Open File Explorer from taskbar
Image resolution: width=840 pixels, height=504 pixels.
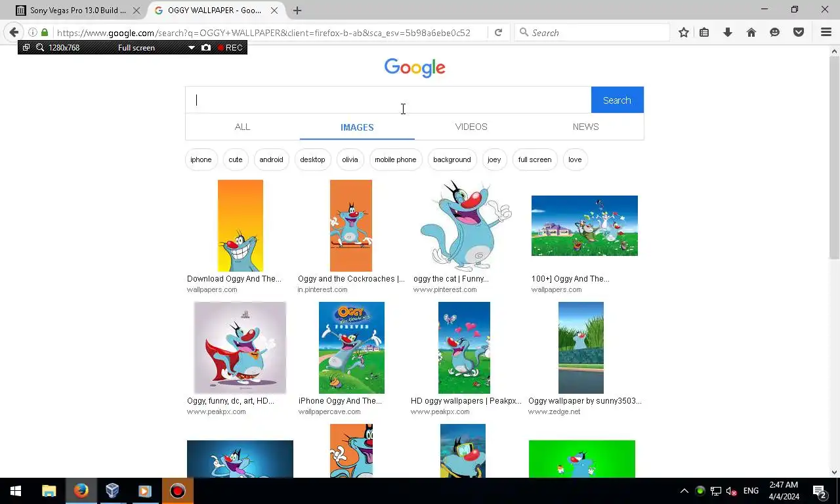[49, 491]
